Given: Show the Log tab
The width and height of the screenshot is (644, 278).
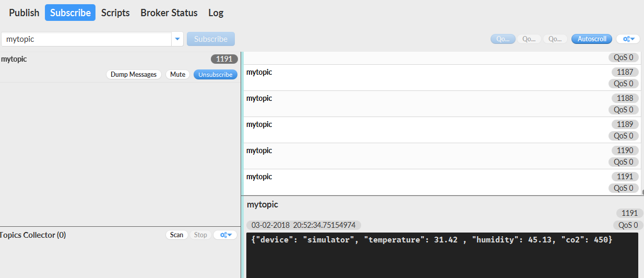Looking at the screenshot, I should point(216,13).
